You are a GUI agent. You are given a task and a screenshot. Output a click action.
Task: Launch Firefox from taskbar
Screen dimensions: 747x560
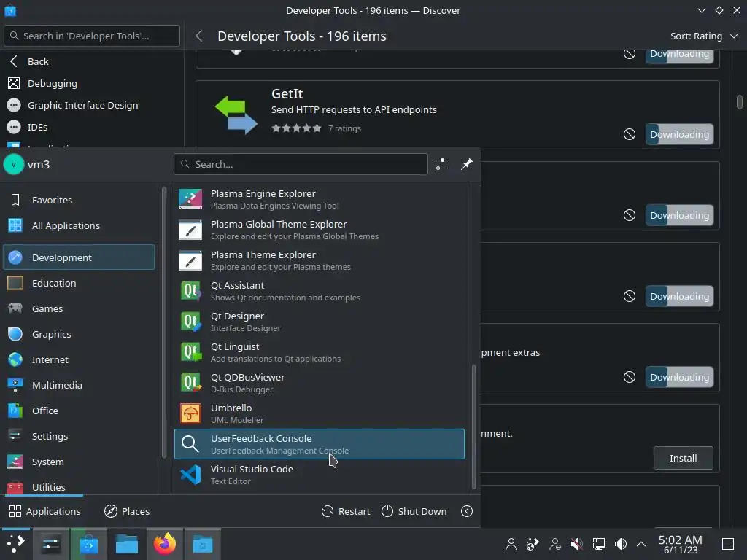(164, 544)
